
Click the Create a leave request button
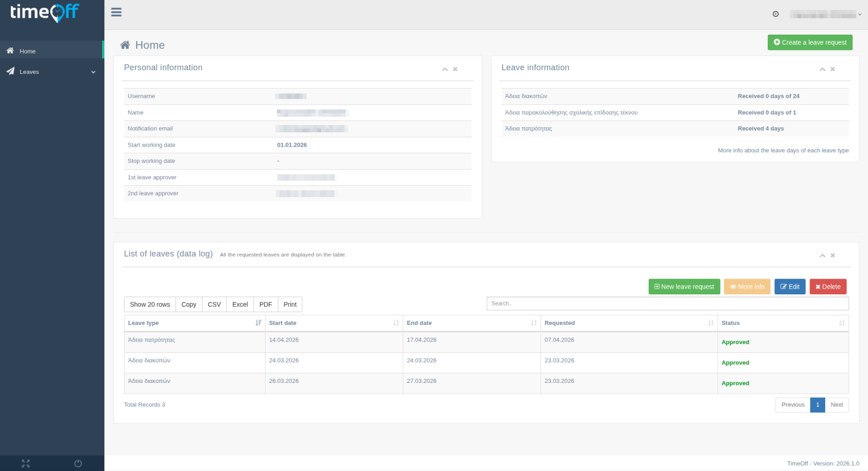point(809,42)
